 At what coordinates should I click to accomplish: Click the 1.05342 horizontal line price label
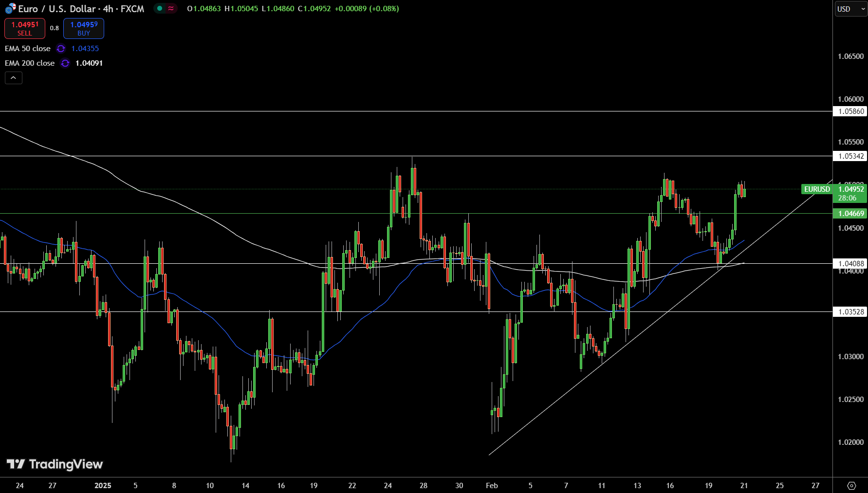[x=850, y=156]
